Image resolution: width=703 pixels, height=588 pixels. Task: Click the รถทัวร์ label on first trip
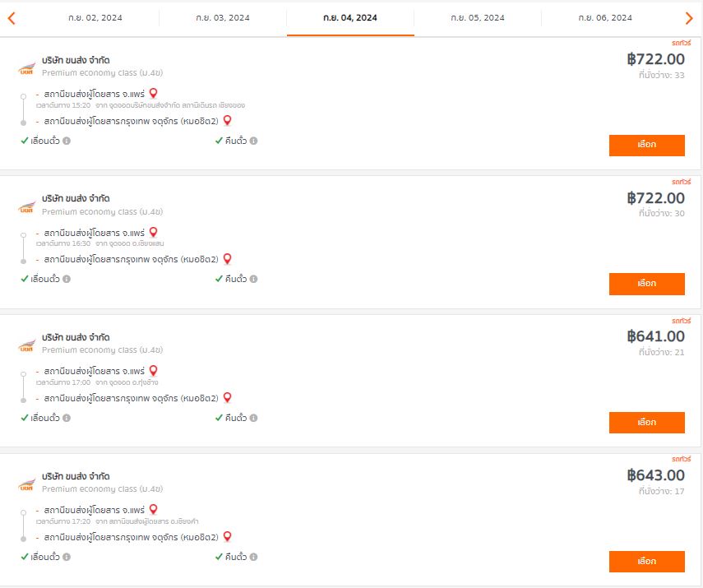point(681,43)
